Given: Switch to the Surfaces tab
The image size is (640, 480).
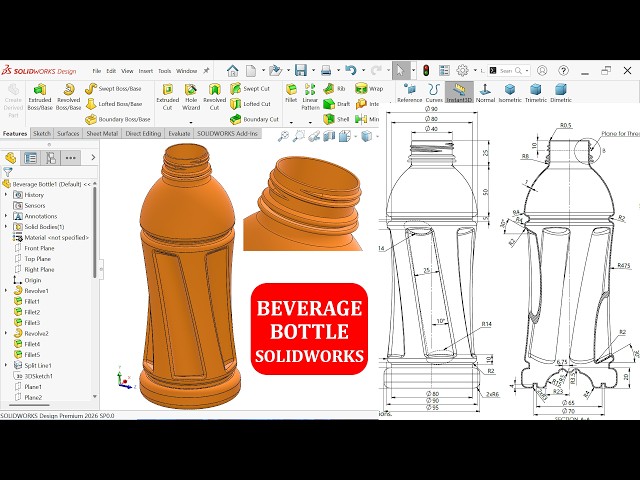Looking at the screenshot, I should pos(68,133).
